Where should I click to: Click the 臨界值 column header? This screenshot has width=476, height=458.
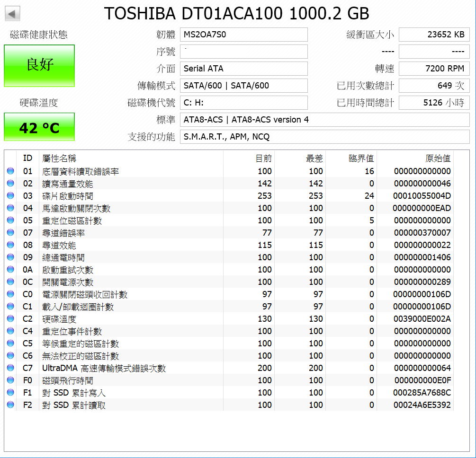coord(351,158)
